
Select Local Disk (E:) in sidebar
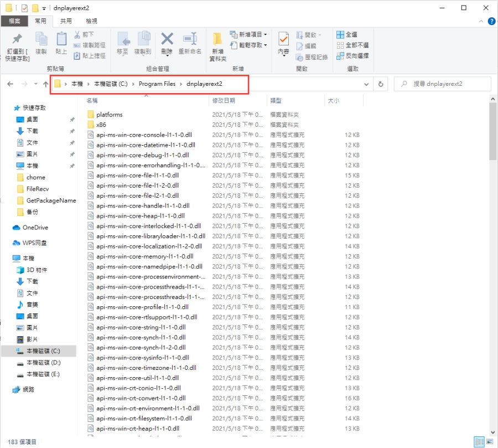[38, 374]
